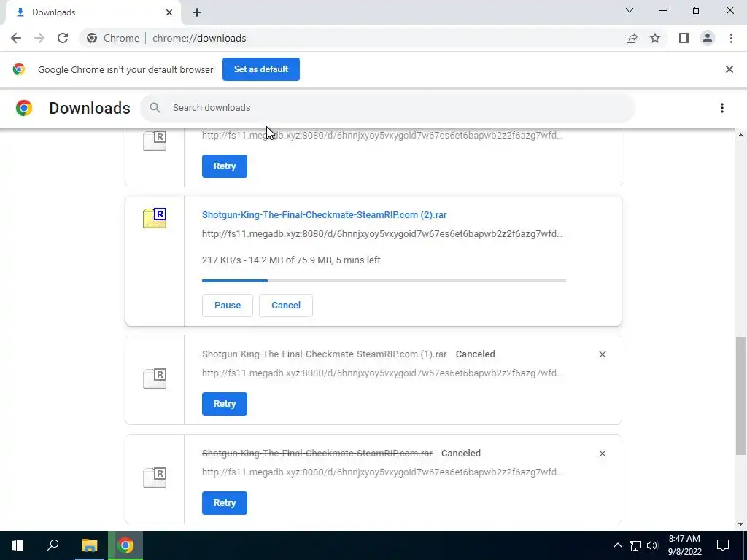Click Set as default button

261,69
